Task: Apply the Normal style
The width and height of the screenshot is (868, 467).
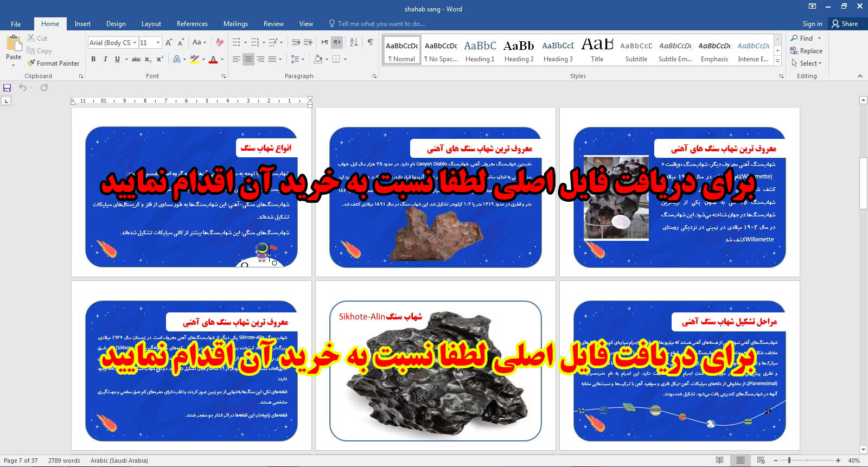Action: pyautogui.click(x=402, y=50)
